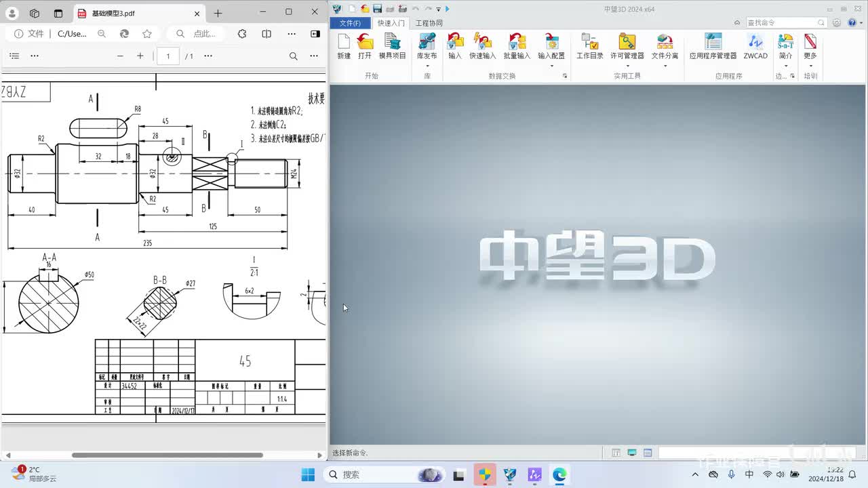The height and width of the screenshot is (488, 868).
Task: Click Edge extensions puzzle icon
Action: 242,33
